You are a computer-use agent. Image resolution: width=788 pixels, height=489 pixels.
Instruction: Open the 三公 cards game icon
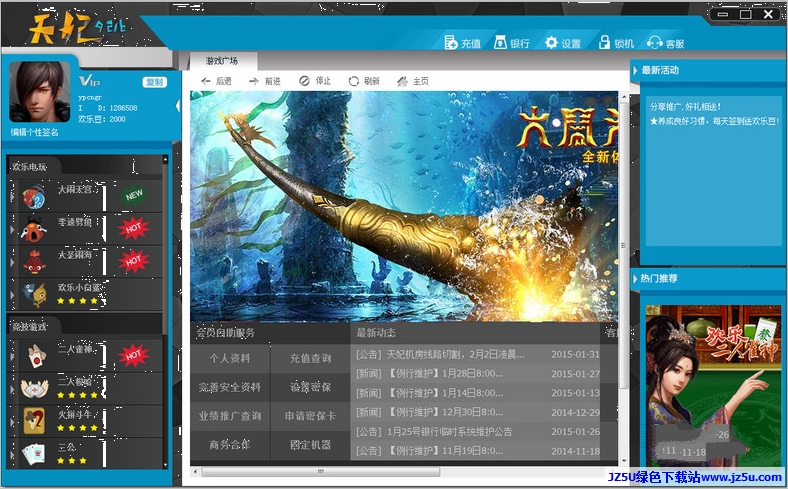point(34,454)
